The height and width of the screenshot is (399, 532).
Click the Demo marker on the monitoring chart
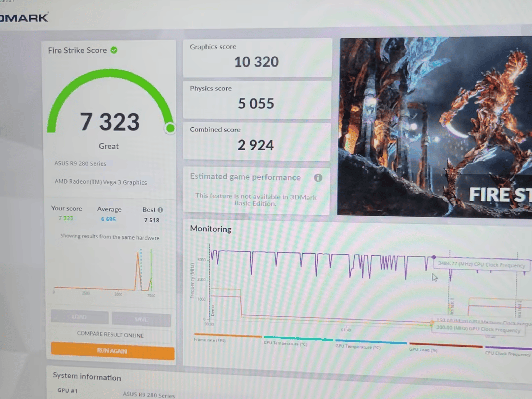coord(212,311)
